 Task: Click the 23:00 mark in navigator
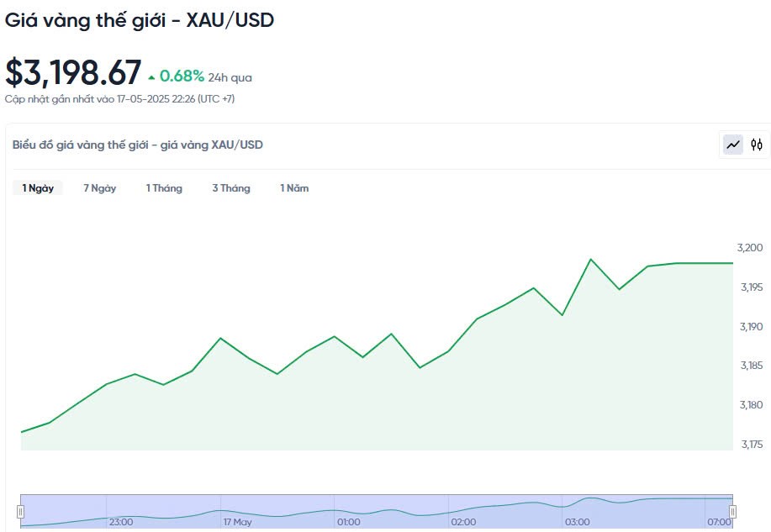coord(121,522)
